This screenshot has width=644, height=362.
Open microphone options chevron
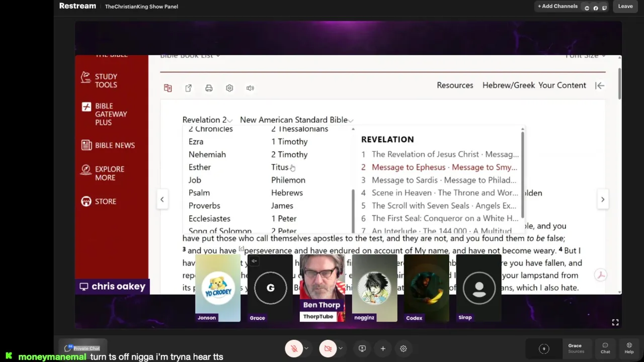306,348
